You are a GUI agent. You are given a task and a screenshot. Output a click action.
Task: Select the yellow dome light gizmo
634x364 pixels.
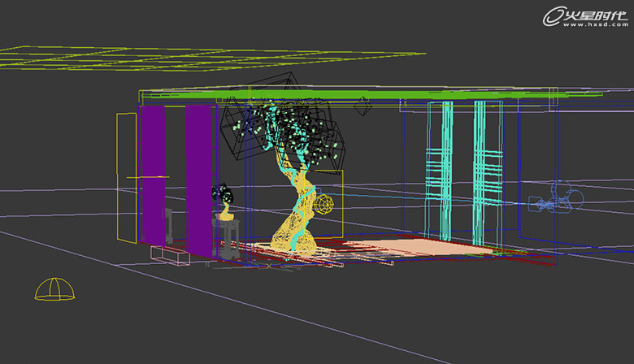(54, 289)
